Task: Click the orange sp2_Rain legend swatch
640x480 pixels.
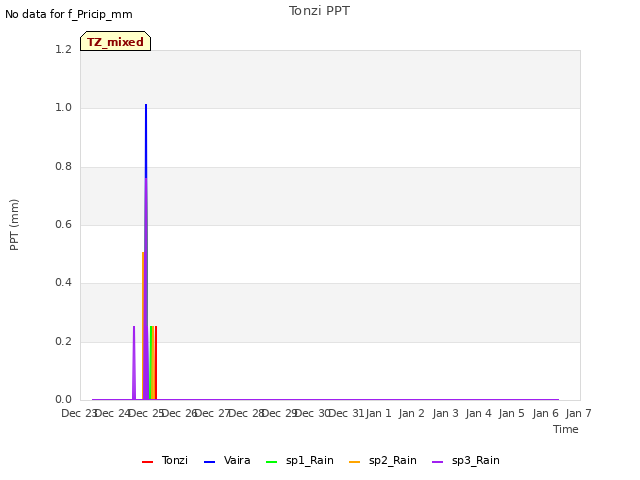Action: pos(355,462)
